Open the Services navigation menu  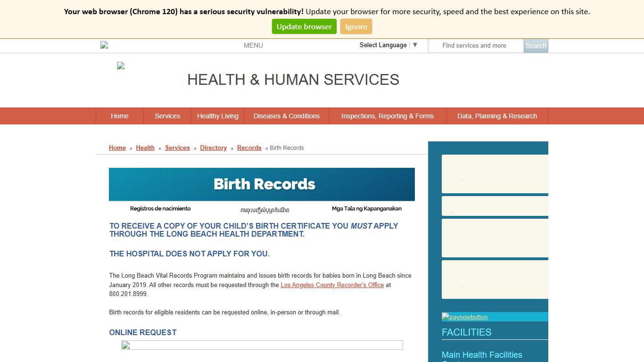tap(167, 116)
